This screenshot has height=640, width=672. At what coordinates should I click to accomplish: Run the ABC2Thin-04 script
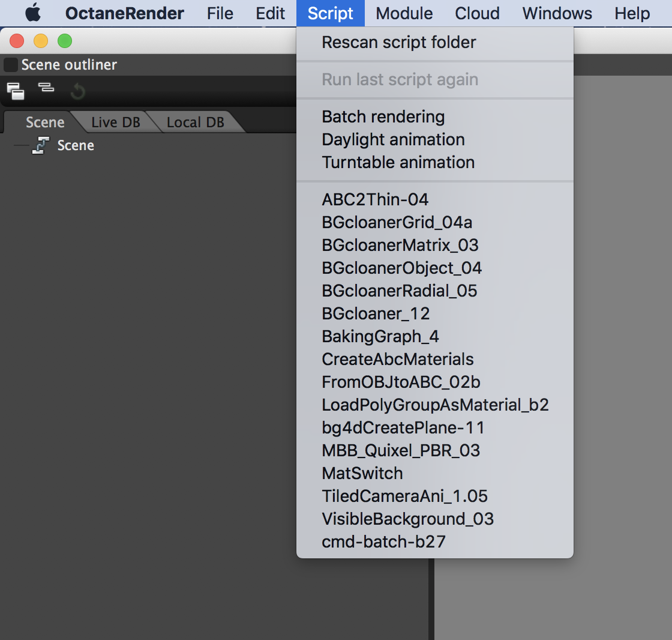[434, 199]
